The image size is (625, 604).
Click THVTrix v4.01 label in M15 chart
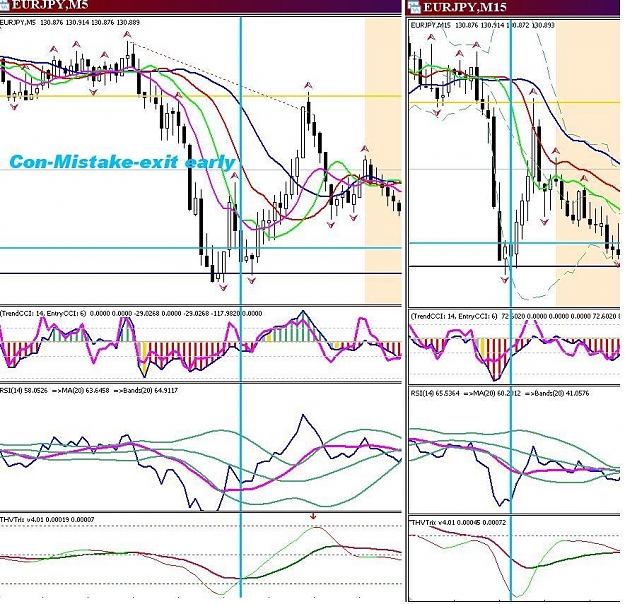click(458, 522)
